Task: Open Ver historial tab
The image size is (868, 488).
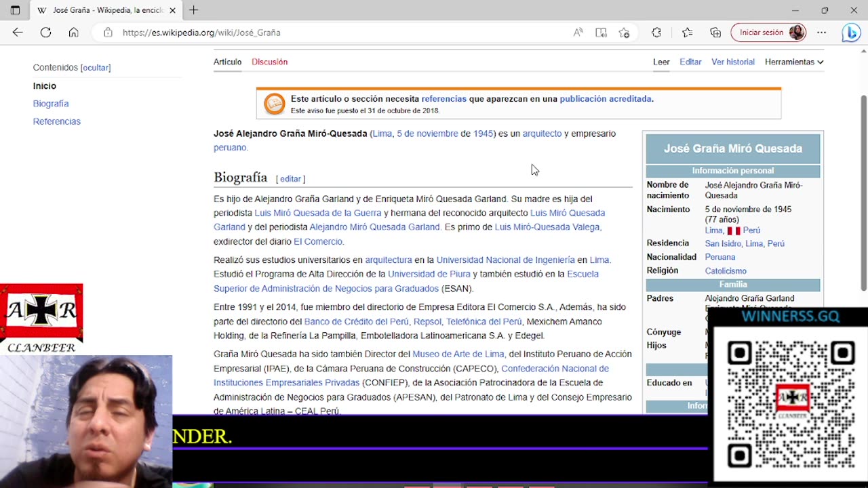Action: click(733, 62)
